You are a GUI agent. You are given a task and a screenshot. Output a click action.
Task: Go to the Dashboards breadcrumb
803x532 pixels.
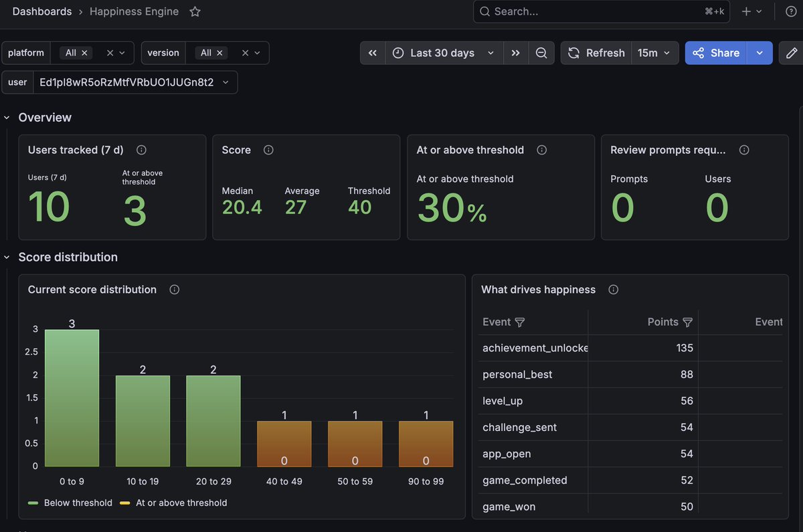(x=42, y=11)
